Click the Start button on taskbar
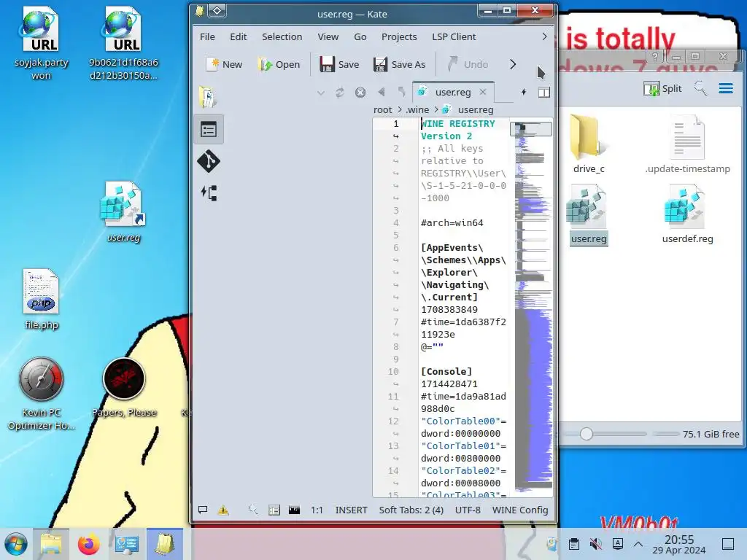 coord(16,544)
